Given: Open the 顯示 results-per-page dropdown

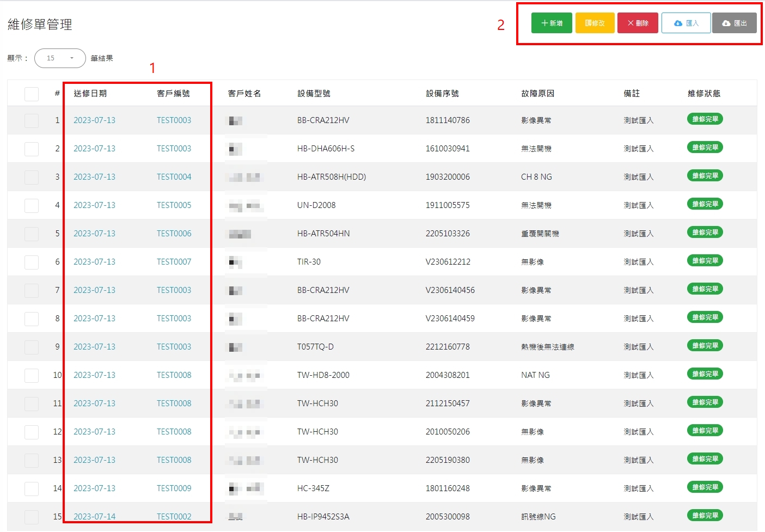Looking at the screenshot, I should (x=60, y=58).
